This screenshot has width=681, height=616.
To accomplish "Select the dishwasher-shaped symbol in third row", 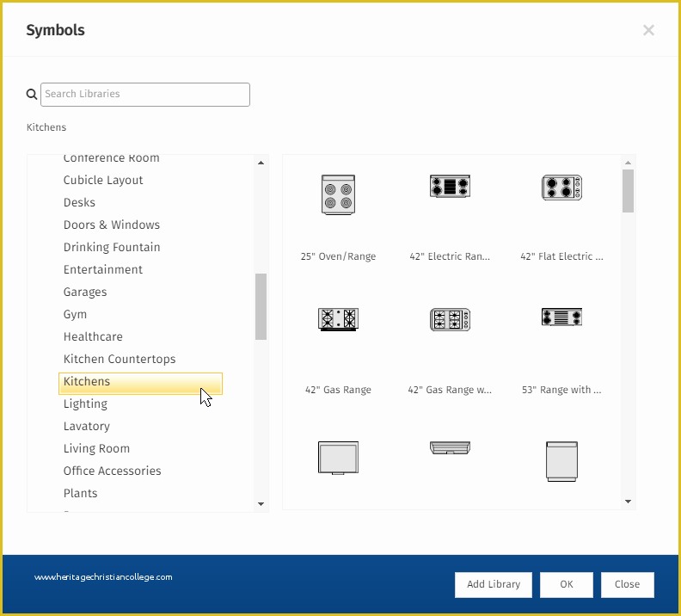I will pyautogui.click(x=561, y=461).
